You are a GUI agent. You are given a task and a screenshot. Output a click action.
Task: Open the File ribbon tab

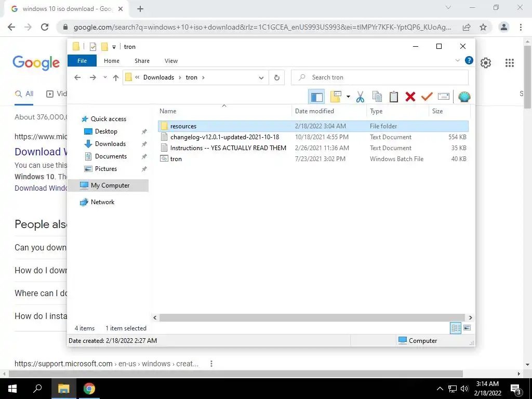click(x=82, y=61)
